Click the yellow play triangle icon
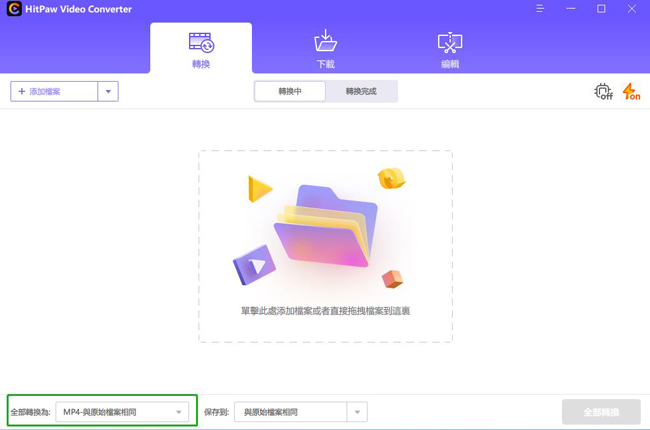 click(x=260, y=188)
